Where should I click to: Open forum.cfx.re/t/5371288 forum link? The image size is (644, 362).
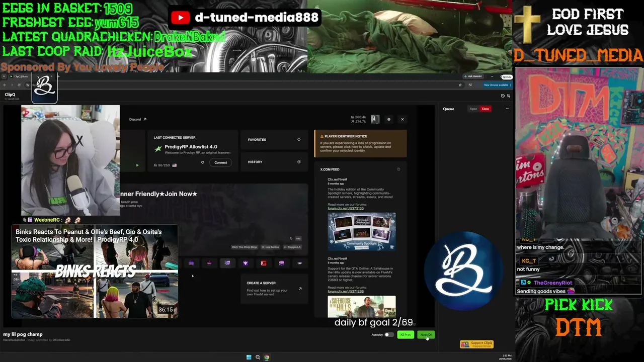point(346,292)
